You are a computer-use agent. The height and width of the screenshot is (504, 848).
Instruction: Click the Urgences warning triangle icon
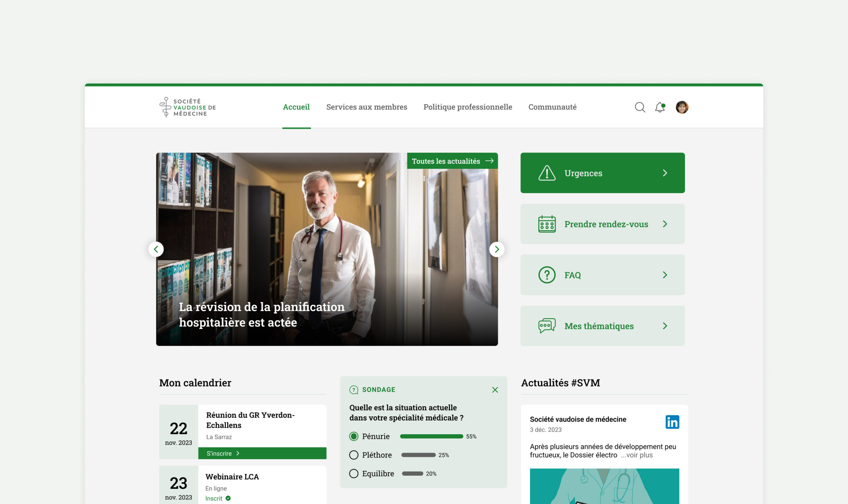pos(547,173)
